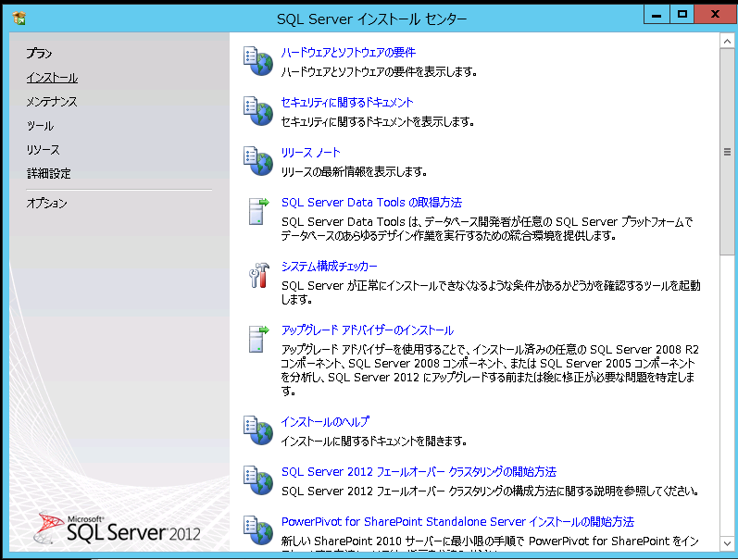The width and height of the screenshot is (738, 560).
Task: Switch to リソース page
Action: [43, 150]
